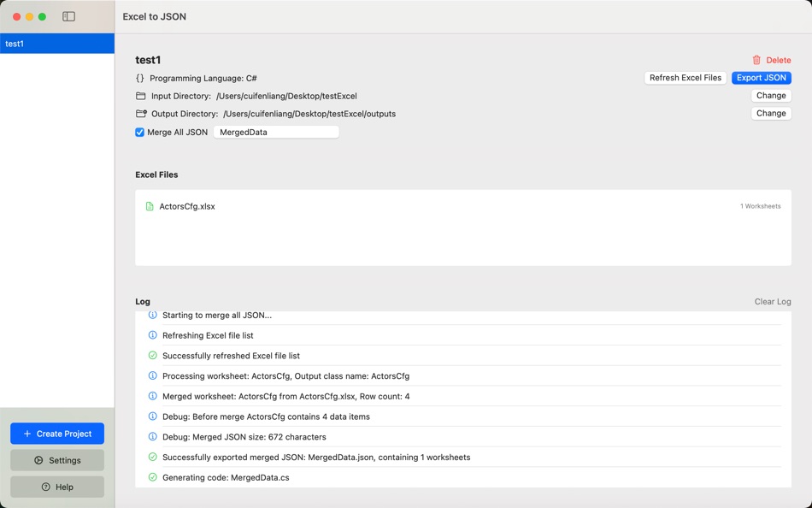Click the folder icon beside Input Directory
Image resolution: width=812 pixels, height=508 pixels.
pos(139,96)
